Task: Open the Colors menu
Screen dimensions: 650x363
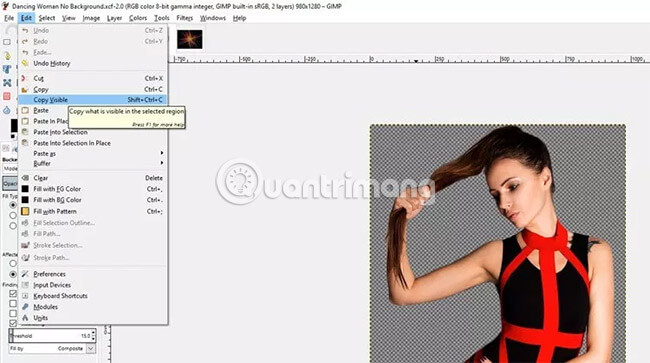Action: 138,18
